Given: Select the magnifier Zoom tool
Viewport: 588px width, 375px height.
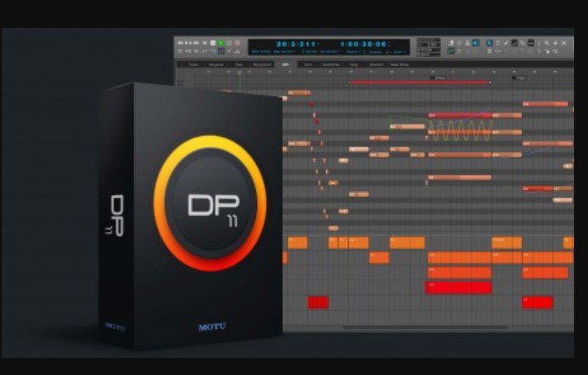Looking at the screenshot, I should click(547, 43).
